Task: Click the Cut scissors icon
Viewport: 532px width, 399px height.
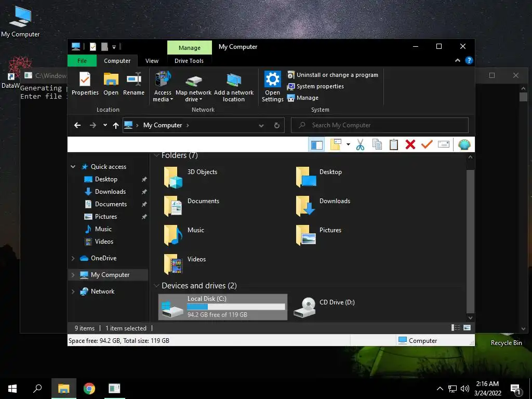Action: pos(361,144)
